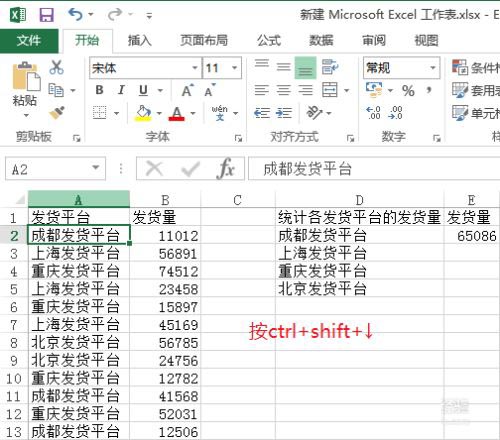Switch to the 插入 tab
Viewport: 500px width, 440px height.
[x=140, y=40]
